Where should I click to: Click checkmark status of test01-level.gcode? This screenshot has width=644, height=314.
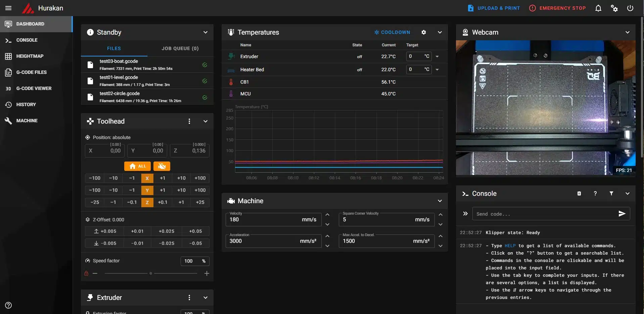[x=204, y=81]
